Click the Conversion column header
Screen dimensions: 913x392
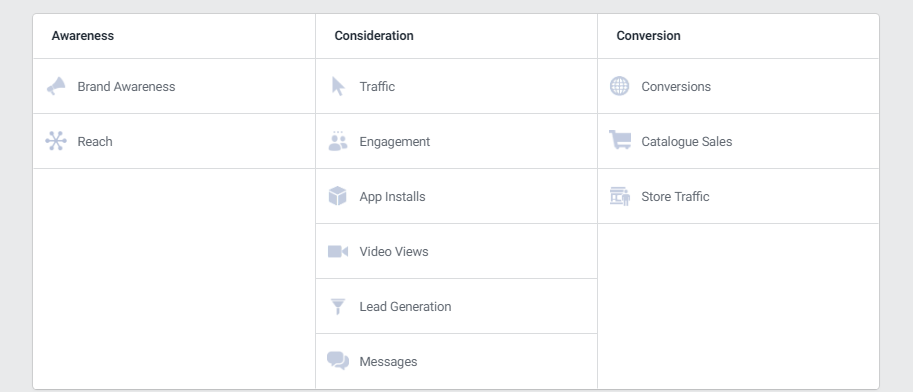(x=649, y=36)
